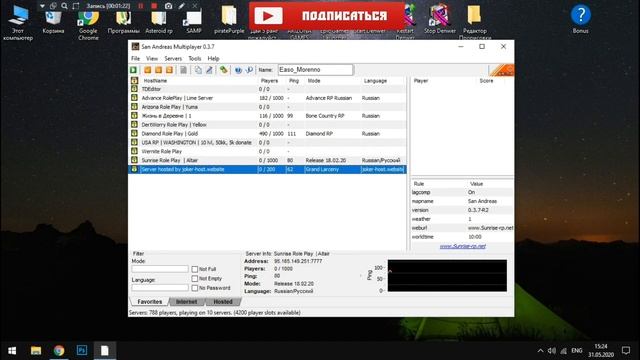This screenshot has width=640, height=360.
Task: Switch to the Hosted tab
Action: pos(223,302)
